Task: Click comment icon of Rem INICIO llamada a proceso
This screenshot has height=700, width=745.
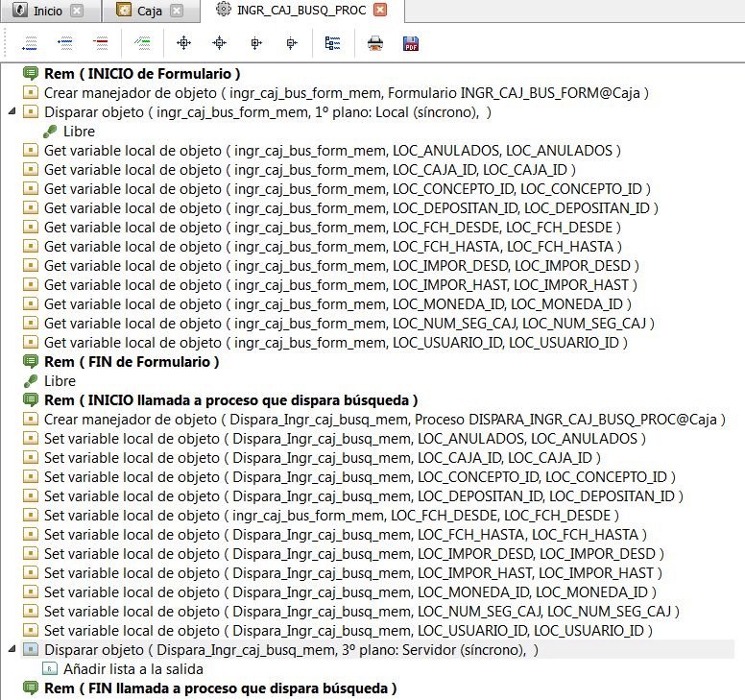Action: (31, 400)
